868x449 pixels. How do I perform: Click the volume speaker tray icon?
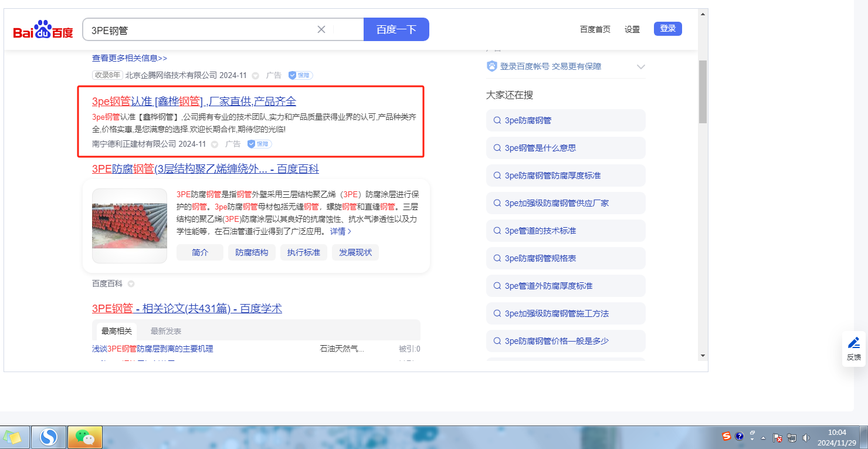[806, 437]
